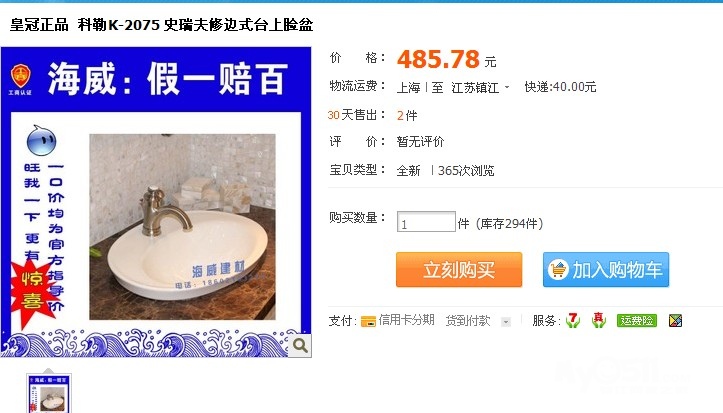The image size is (723, 413).
Task: Expand the 江苏镇江 destination dropdown
Action: (x=507, y=87)
